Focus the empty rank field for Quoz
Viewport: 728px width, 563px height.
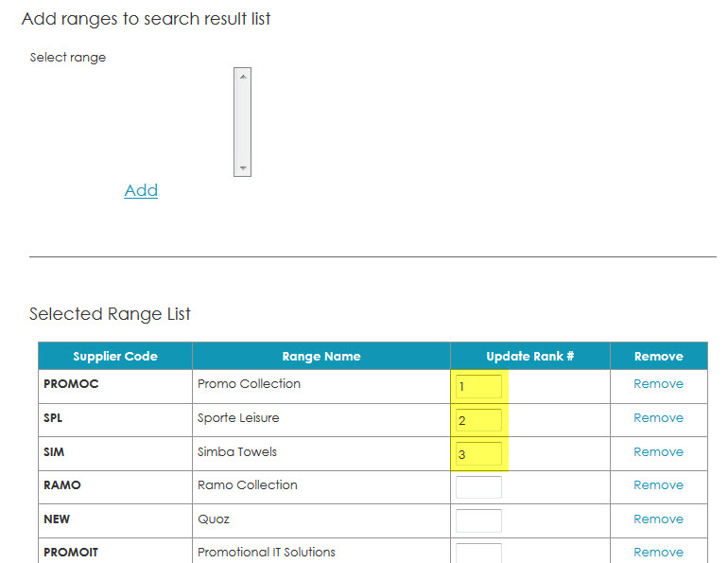click(478, 520)
